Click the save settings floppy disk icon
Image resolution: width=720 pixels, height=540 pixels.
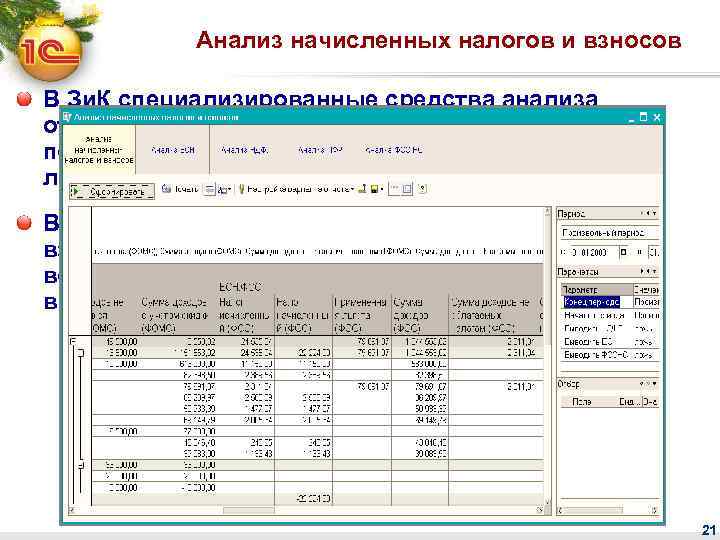pyautogui.click(x=374, y=189)
